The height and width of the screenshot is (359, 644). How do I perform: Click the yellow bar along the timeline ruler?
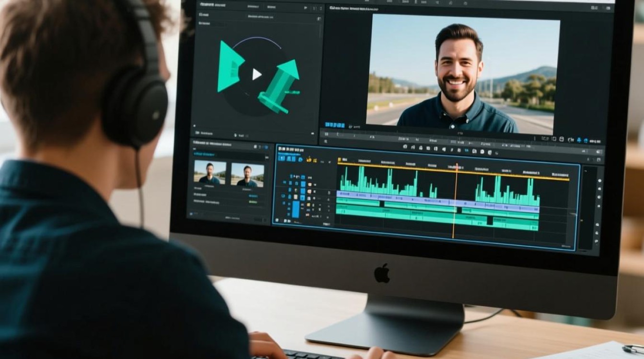(x=453, y=171)
